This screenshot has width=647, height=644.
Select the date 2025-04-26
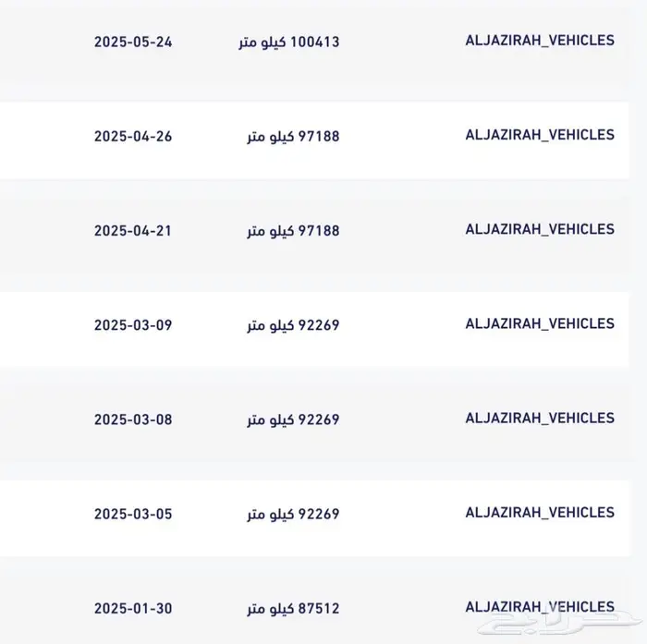coord(133,136)
